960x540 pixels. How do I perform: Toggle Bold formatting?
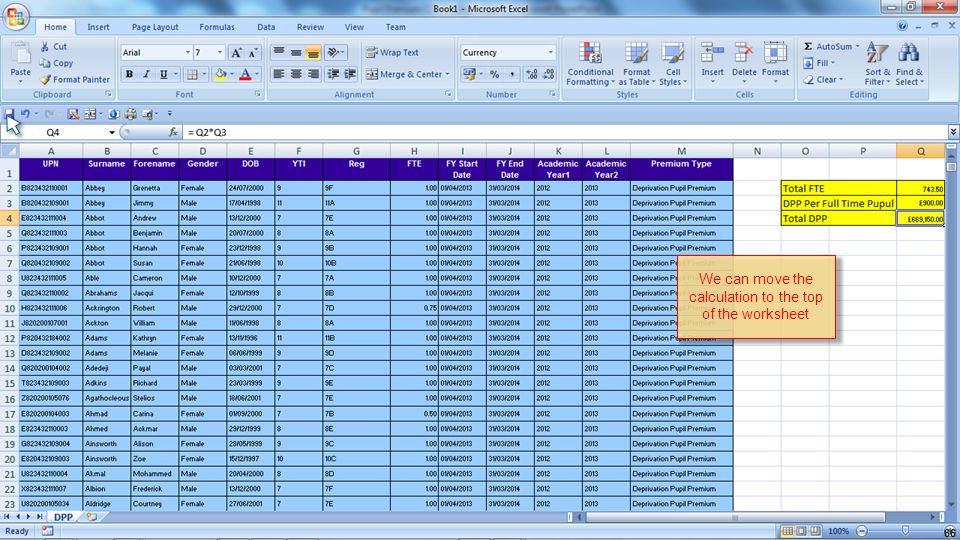[x=129, y=74]
